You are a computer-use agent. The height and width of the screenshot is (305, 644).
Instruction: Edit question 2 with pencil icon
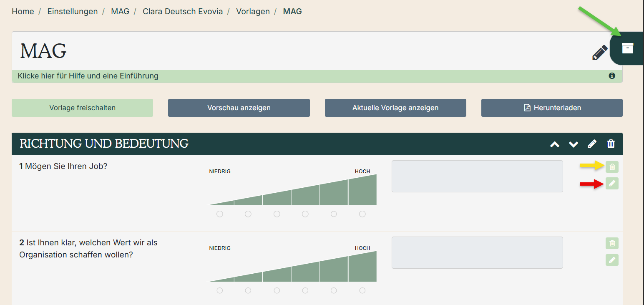(x=612, y=260)
